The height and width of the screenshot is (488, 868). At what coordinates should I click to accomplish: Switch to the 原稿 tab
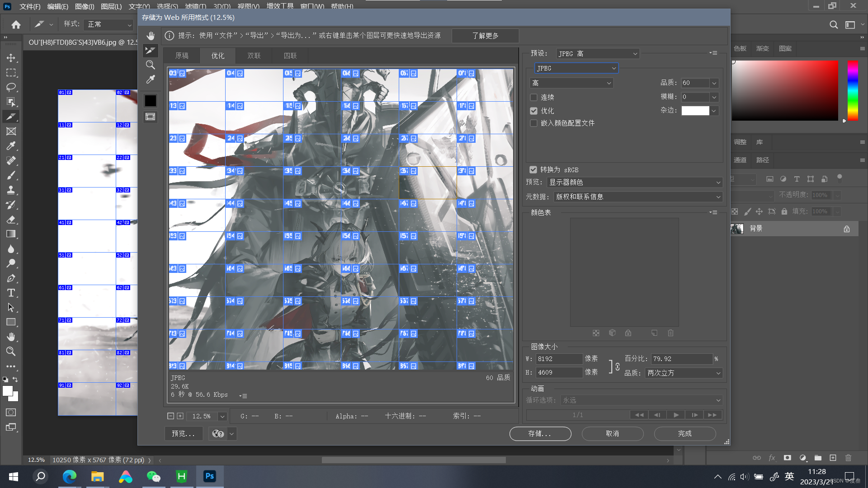182,56
